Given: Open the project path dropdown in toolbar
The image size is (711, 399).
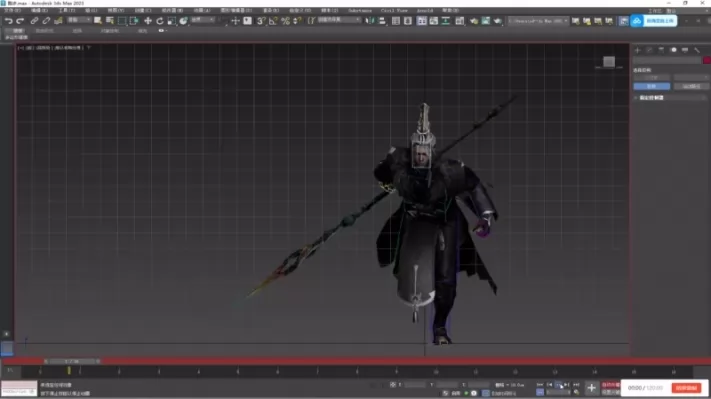Looking at the screenshot, I should 537,21.
